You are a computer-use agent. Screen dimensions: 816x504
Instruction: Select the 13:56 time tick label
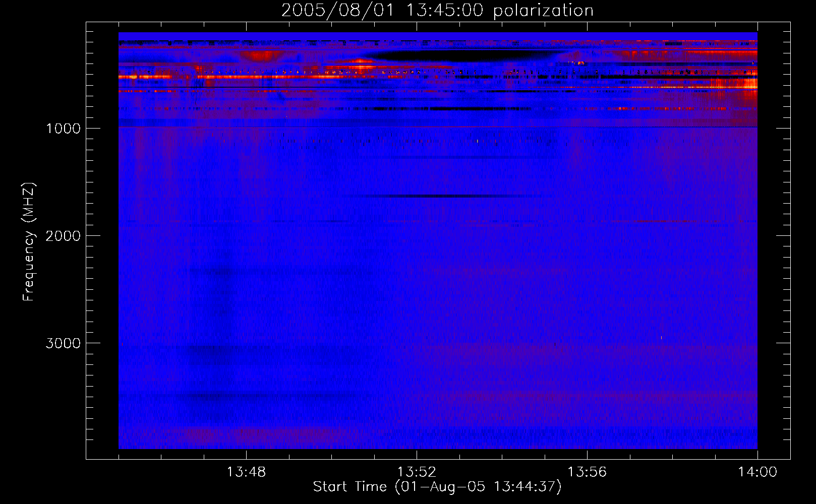pyautogui.click(x=587, y=472)
